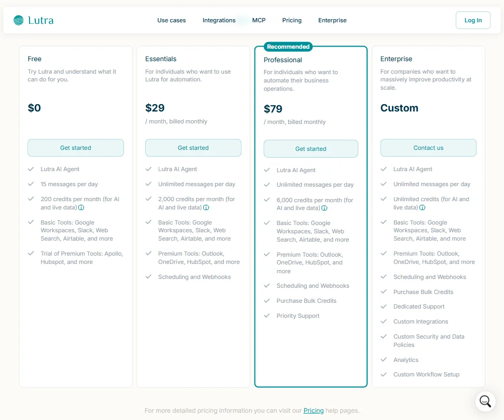Click 'Custom Integrations' feature

(421, 321)
